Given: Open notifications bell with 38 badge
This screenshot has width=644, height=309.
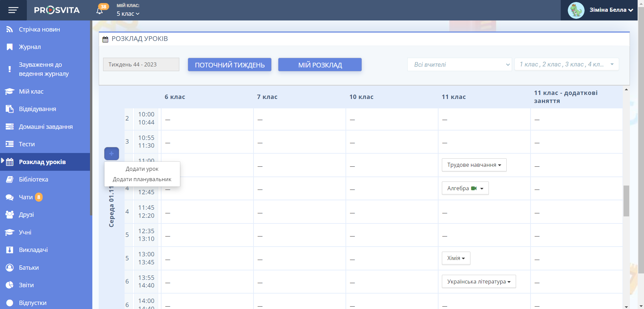Looking at the screenshot, I should coord(100,10).
